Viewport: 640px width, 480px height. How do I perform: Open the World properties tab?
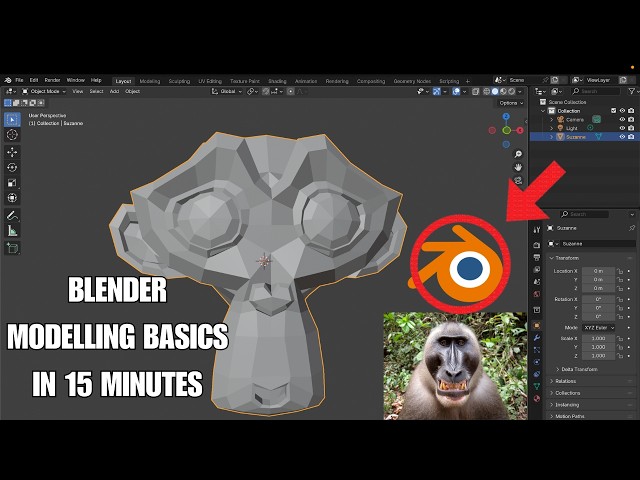click(537, 294)
